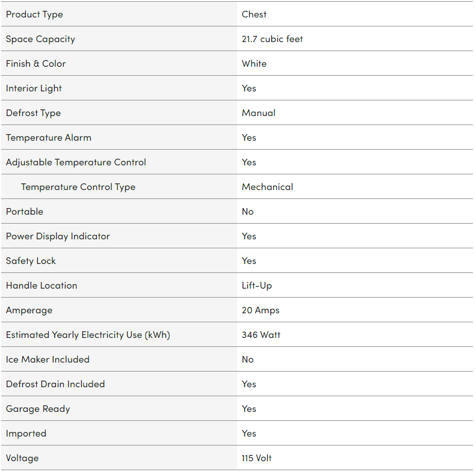Click the "Power Display Indicator" label
Screen dimensions: 476x472
coord(58,236)
